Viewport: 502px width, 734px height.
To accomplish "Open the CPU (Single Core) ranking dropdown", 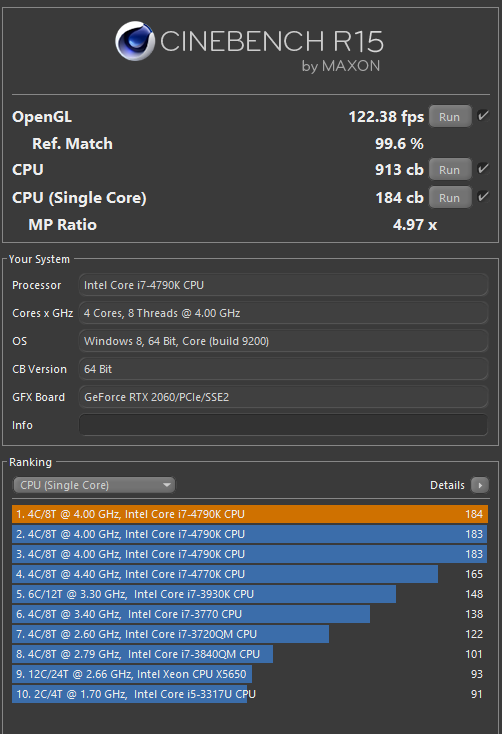I will pyautogui.click(x=94, y=485).
